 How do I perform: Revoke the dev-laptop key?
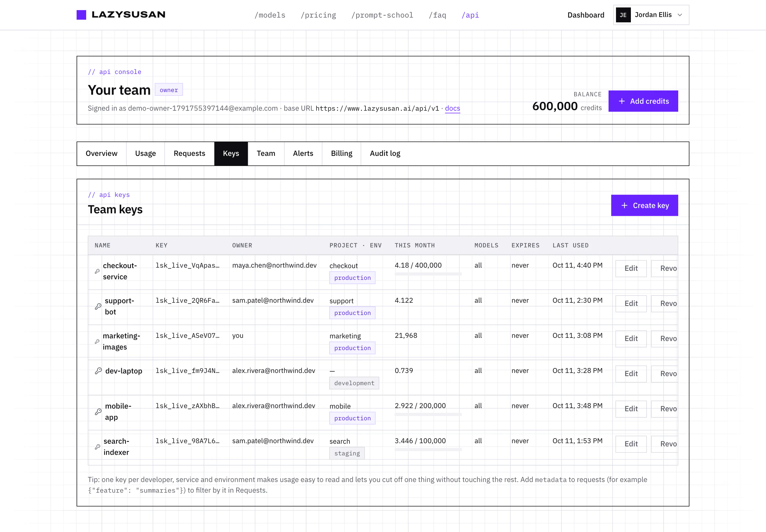(x=665, y=374)
